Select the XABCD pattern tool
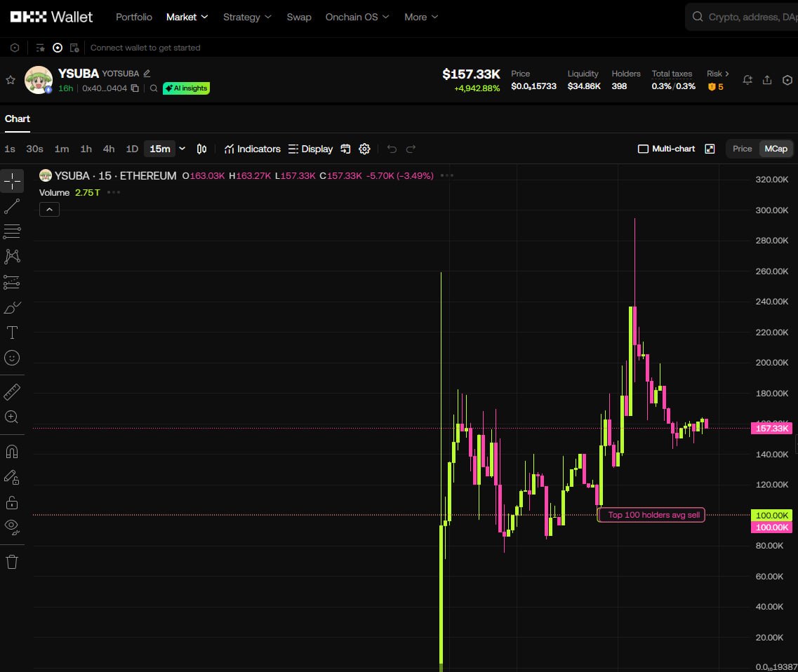 (12, 257)
